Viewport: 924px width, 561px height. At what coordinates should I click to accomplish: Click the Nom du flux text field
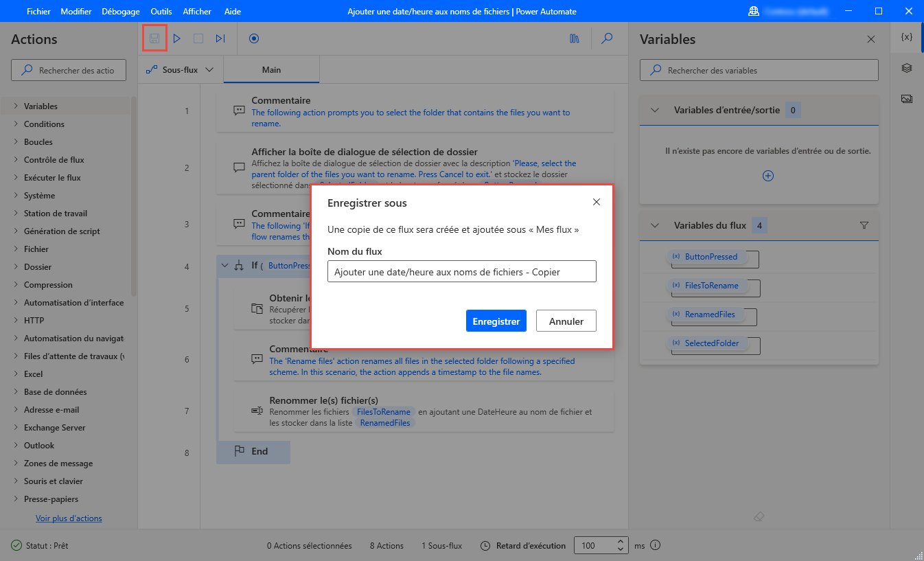[462, 271]
